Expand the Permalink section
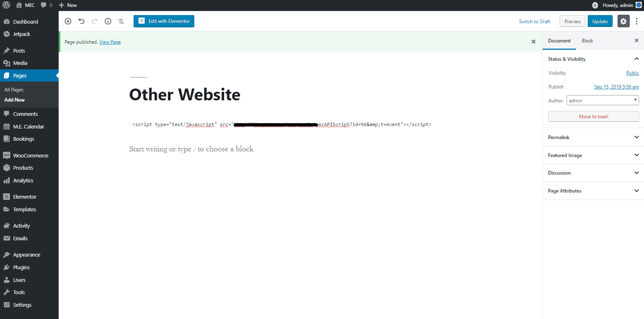The image size is (644, 319). pyautogui.click(x=593, y=137)
